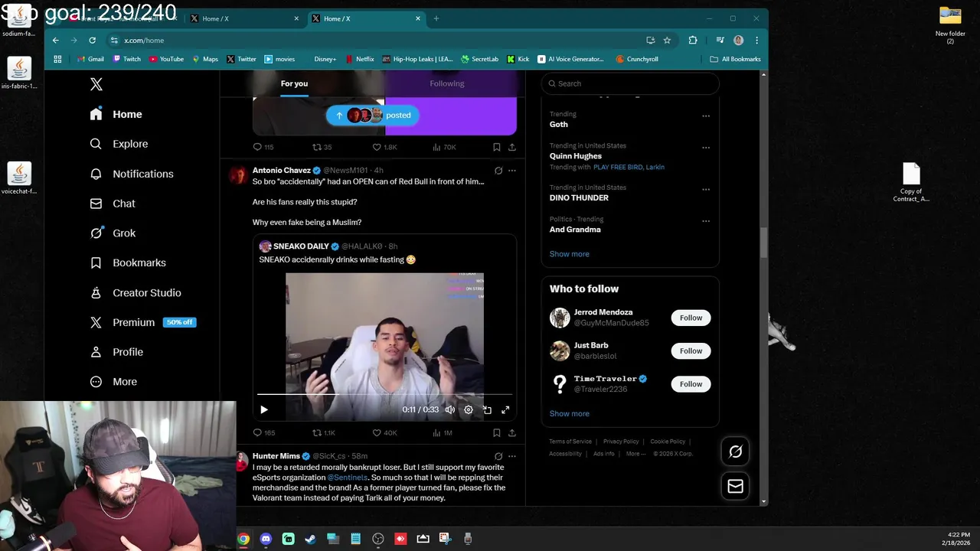Show more trending topics
980x551 pixels.
(569, 254)
